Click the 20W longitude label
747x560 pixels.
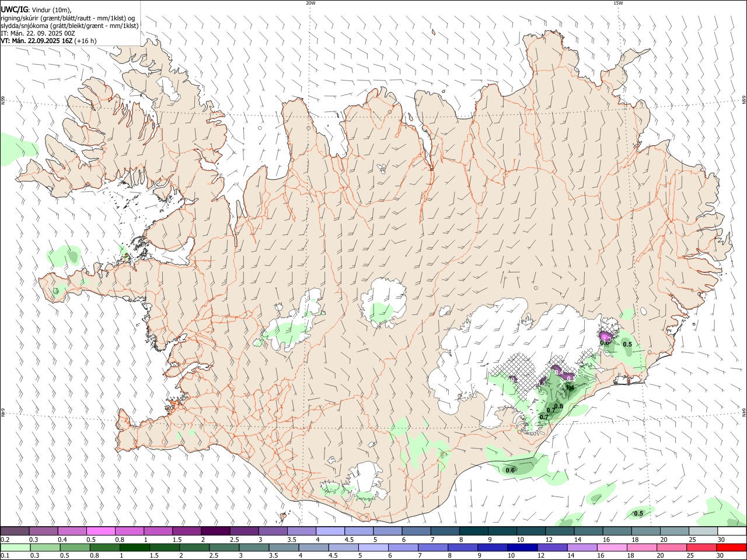click(310, 3)
